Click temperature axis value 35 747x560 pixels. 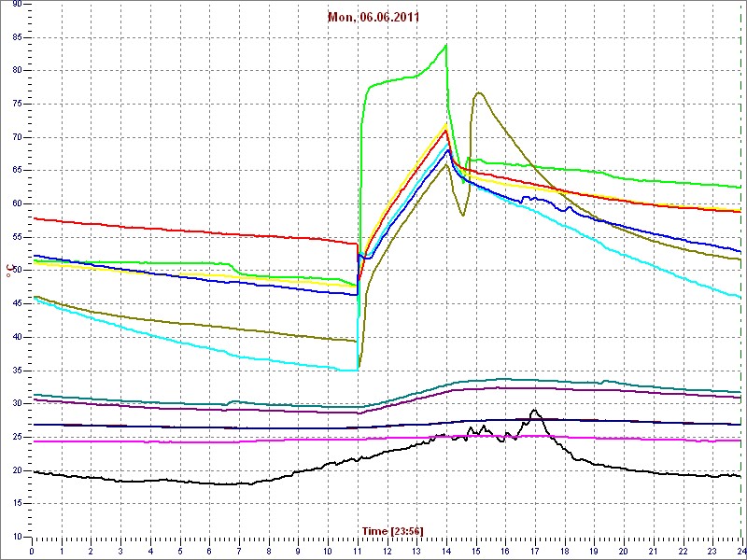click(17, 371)
